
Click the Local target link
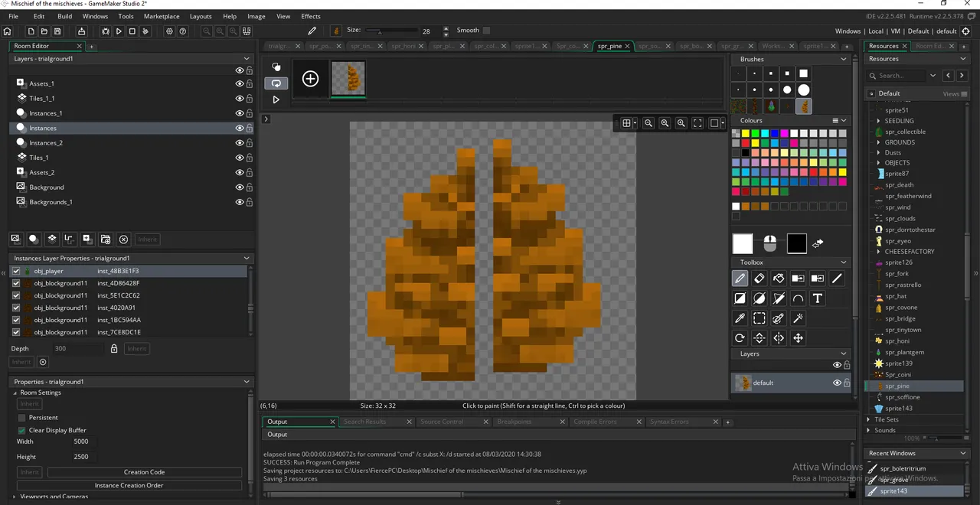coord(876,31)
